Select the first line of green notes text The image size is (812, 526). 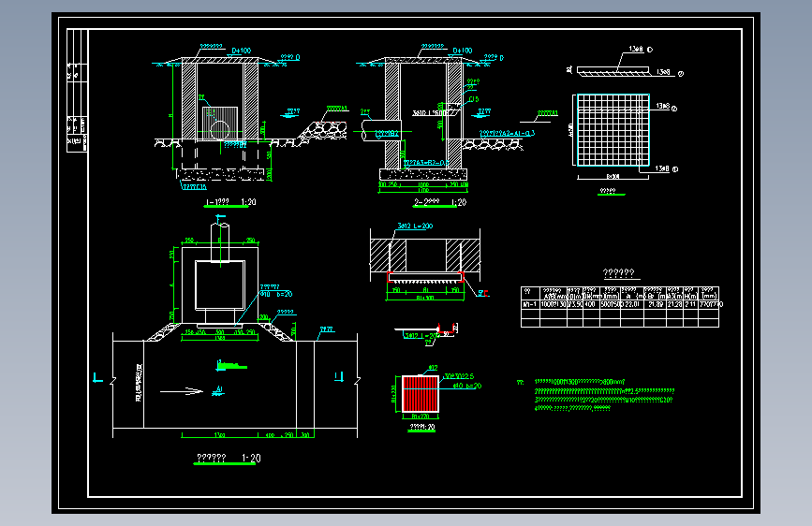580,382
